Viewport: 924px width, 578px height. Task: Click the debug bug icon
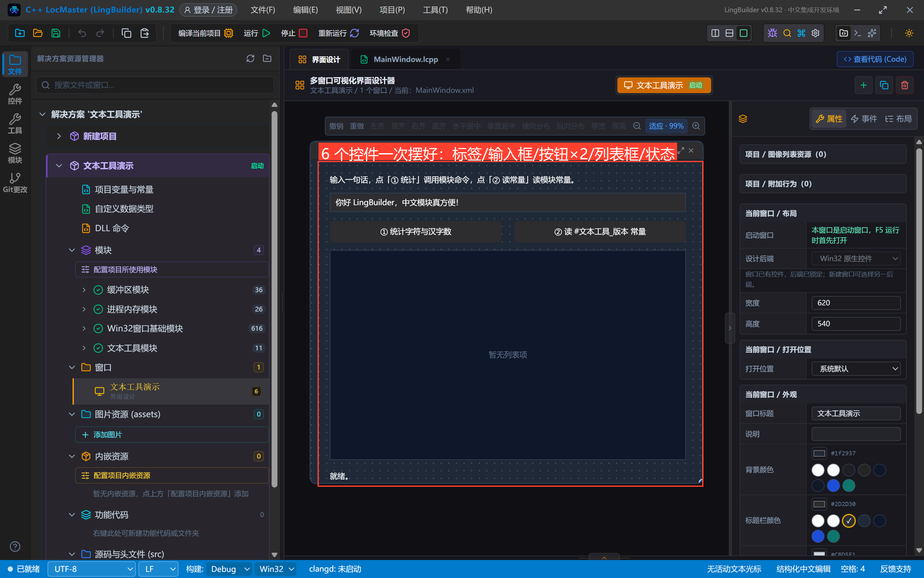pos(772,33)
